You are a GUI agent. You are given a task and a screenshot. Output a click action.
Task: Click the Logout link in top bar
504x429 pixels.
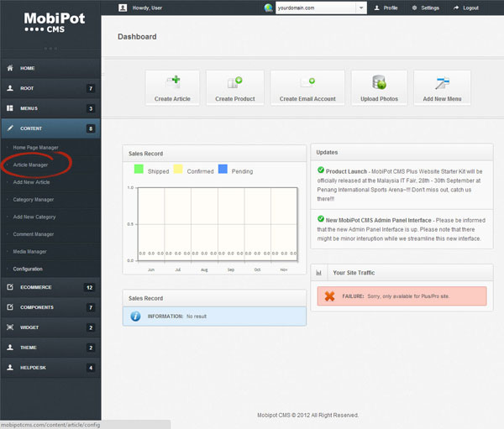471,8
